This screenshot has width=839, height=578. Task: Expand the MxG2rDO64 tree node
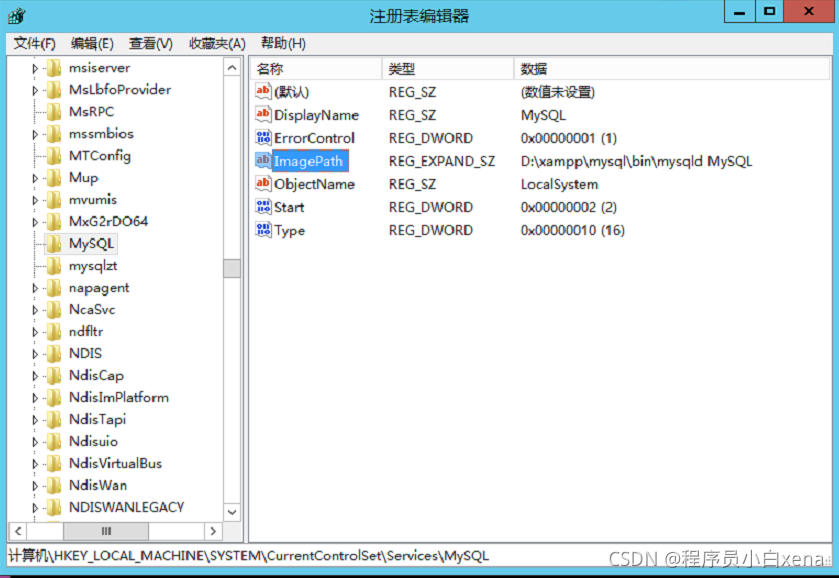(35, 222)
